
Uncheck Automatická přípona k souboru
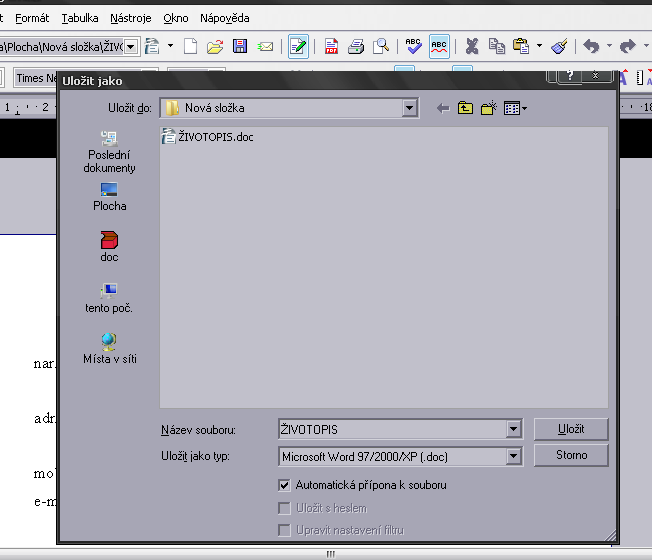pos(284,485)
